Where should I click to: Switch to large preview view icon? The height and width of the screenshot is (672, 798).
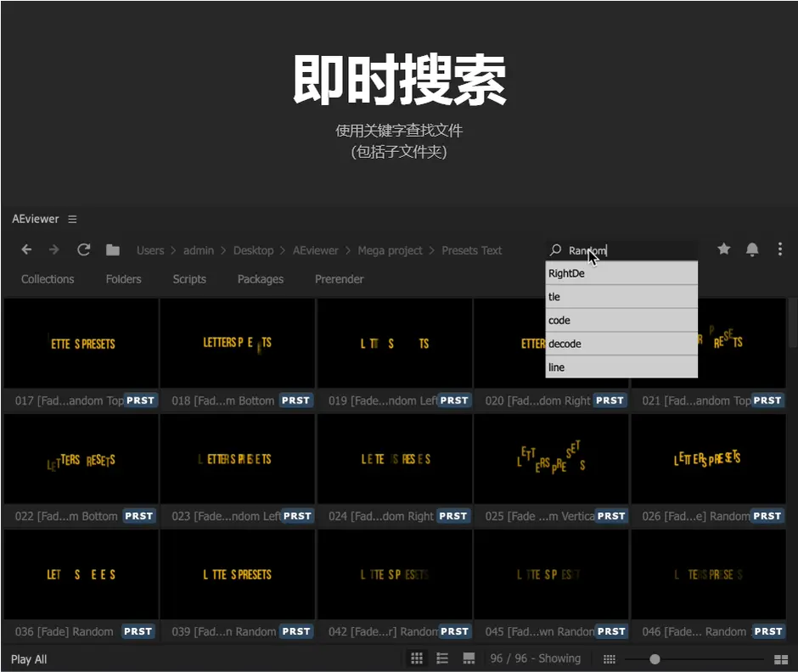pos(469,658)
